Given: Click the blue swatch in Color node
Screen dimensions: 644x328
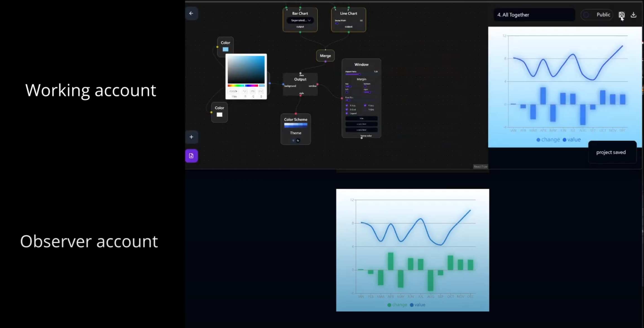Looking at the screenshot, I should [x=225, y=49].
